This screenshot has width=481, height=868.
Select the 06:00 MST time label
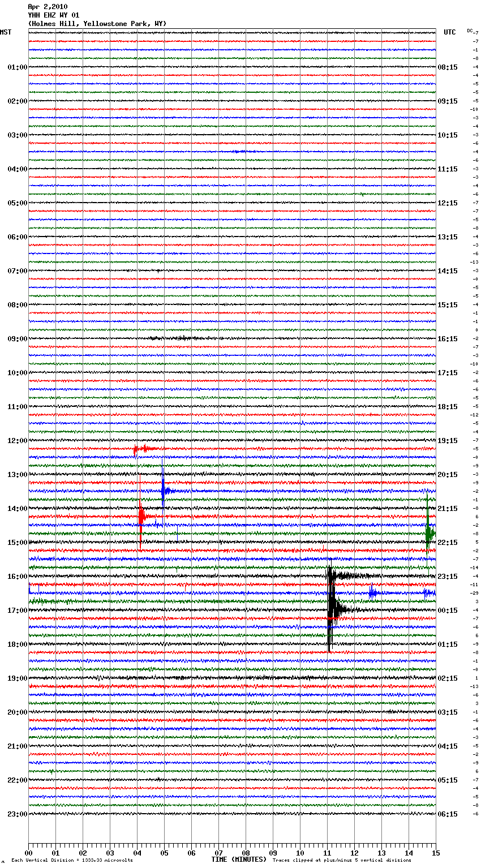18,237
